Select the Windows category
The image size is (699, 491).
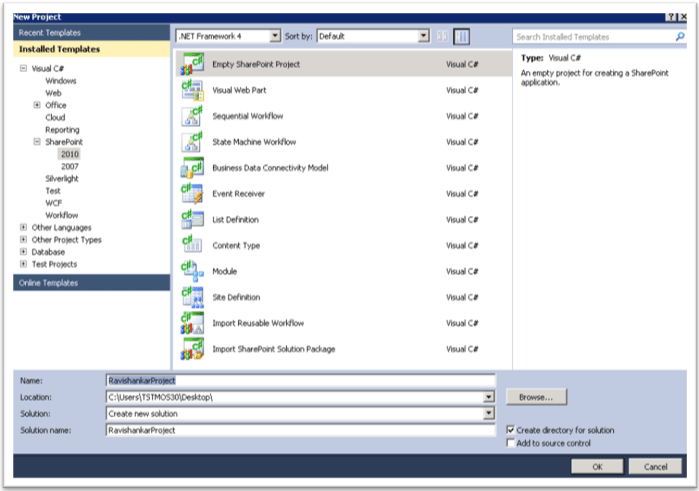tap(61, 81)
